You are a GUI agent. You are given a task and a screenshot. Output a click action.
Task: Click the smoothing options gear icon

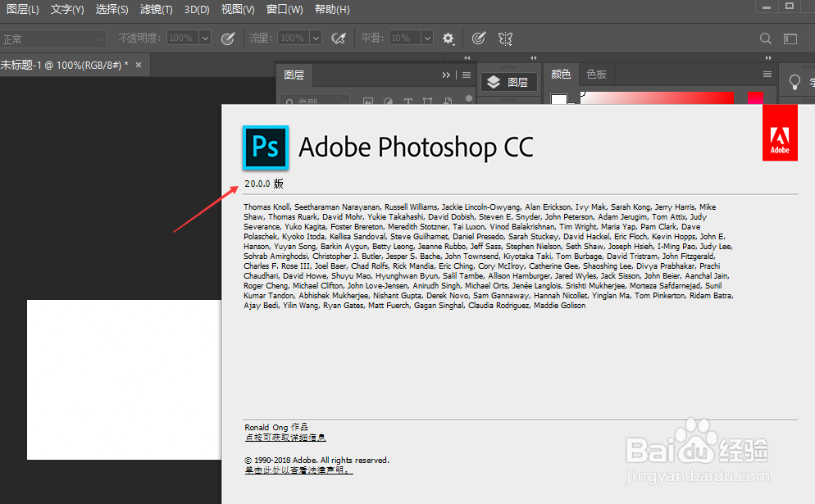pos(448,38)
